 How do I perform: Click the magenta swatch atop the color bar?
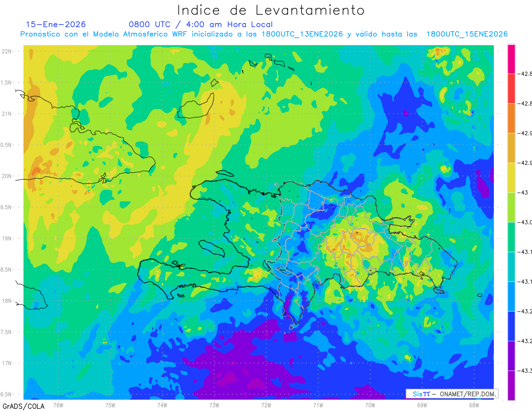point(511,59)
